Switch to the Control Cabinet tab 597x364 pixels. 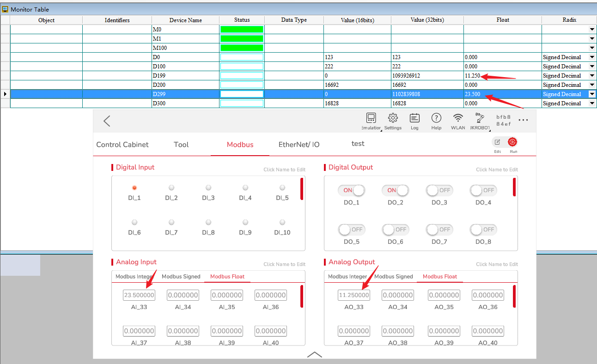click(122, 145)
